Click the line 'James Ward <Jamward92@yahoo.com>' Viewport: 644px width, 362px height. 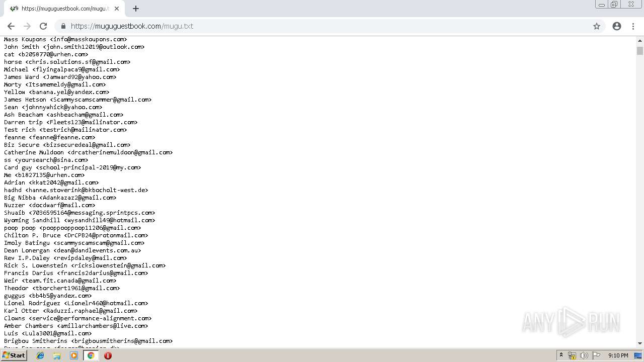point(60,77)
